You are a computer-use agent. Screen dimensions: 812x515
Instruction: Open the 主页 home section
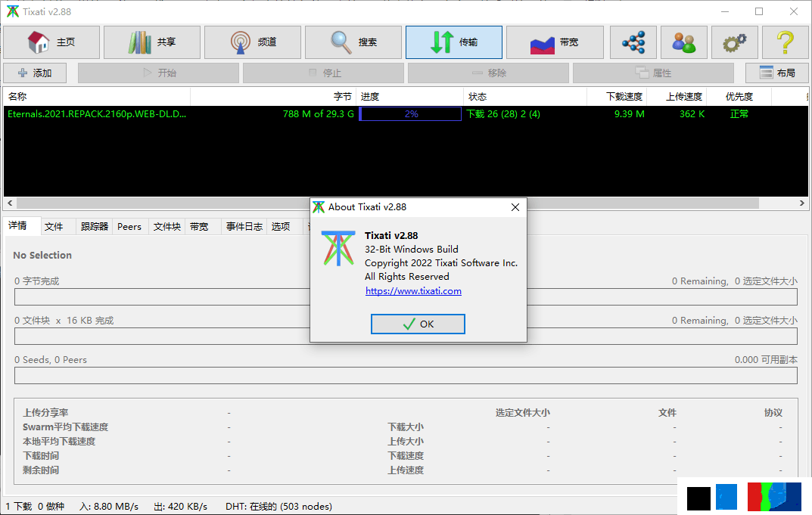(51, 42)
